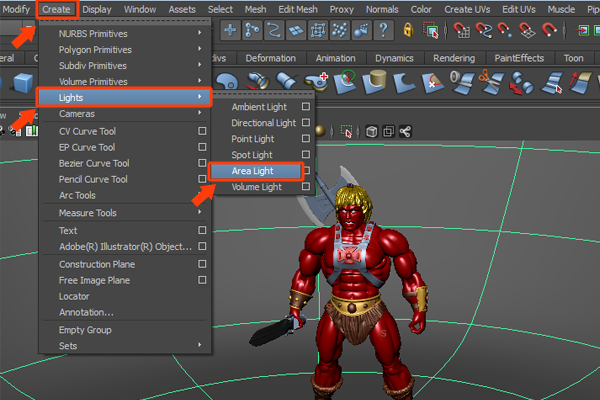
Task: Click the cylinder shelf icon
Action: [x=377, y=79]
